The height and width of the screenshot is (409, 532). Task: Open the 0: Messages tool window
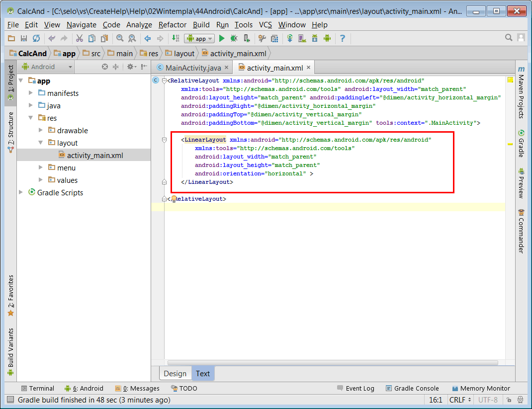pyautogui.click(x=137, y=388)
